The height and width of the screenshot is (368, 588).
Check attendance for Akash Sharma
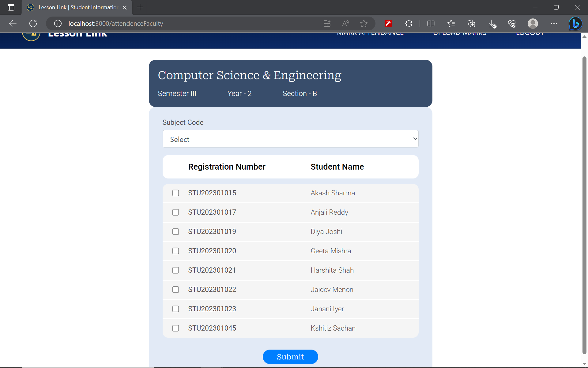175,193
